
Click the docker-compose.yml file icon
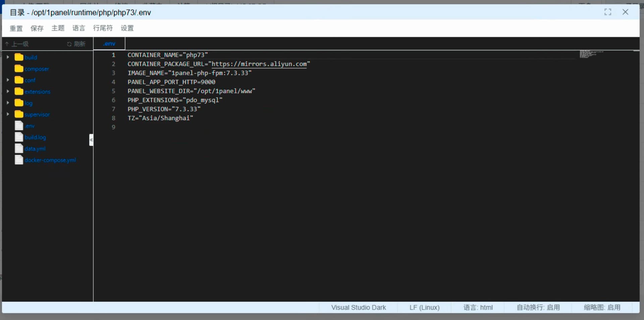click(19, 160)
